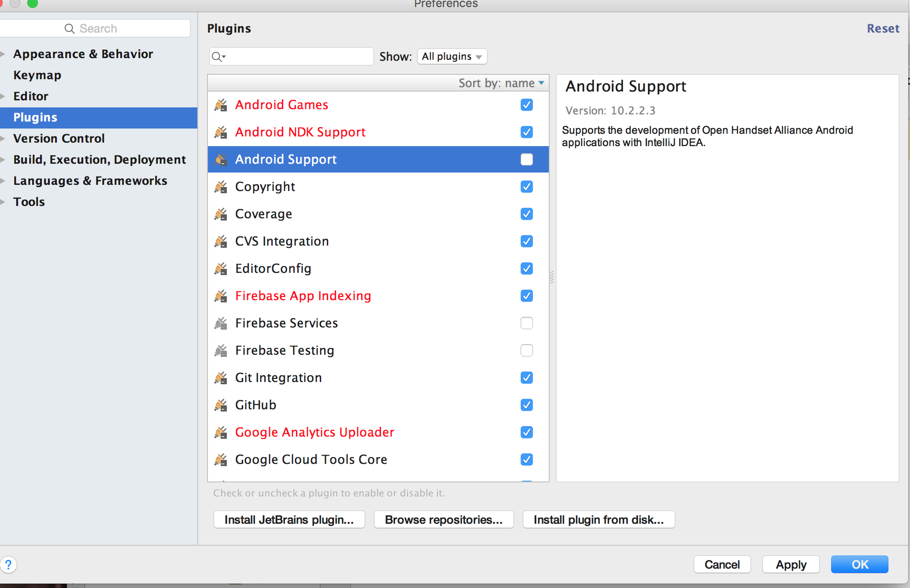Screen dimensions: 910x588
Task: Click Browse repositories button
Action: (x=444, y=519)
